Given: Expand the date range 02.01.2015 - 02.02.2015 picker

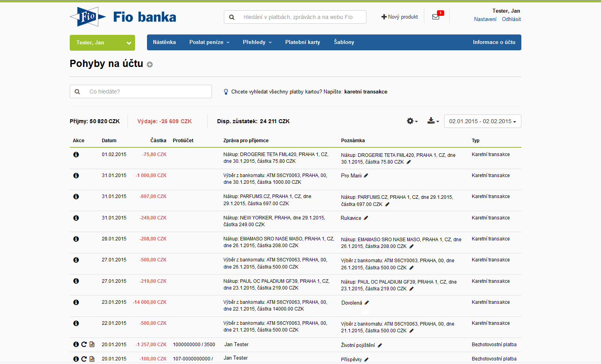Looking at the screenshot, I should [482, 121].
